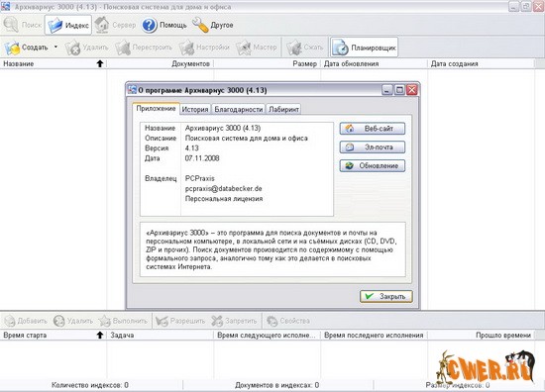Viewport: 545px width, 392px height.
Task: Click the main window title bar app icon
Action: pyautogui.click(x=6, y=6)
